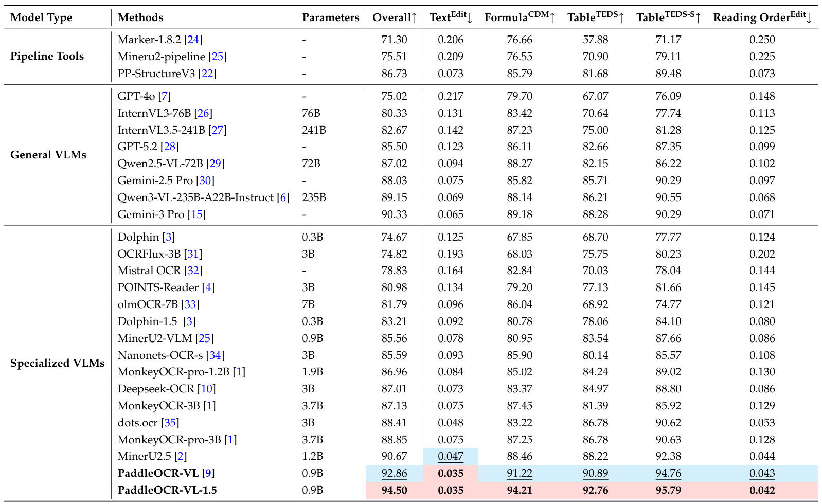
Task: Click citation 26 for InternVL3-76B
Action: [203, 113]
